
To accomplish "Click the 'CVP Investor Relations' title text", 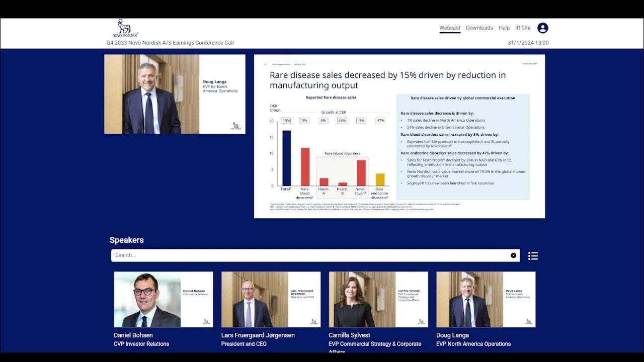I will 141,344.
